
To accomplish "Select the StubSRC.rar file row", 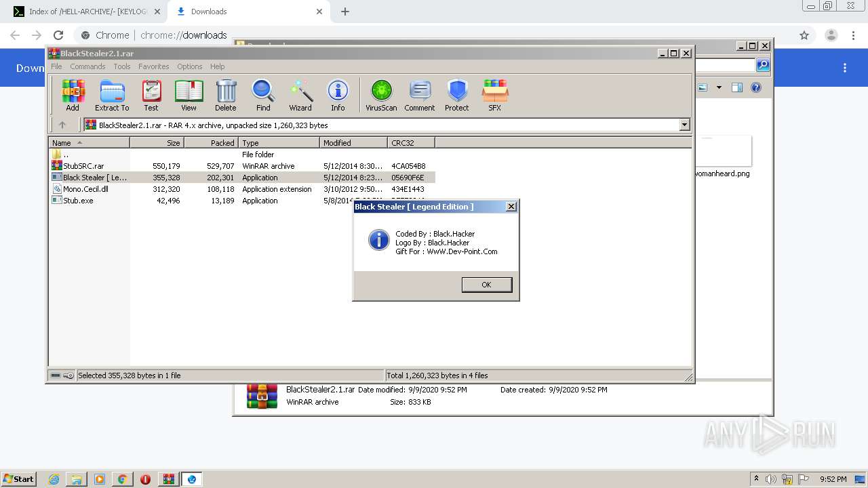I will 242,166.
